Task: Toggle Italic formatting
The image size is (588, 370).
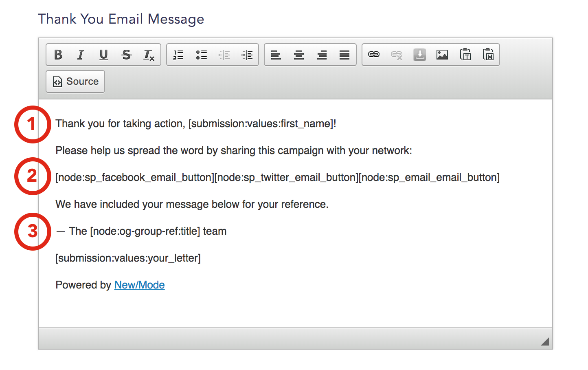Action: tap(81, 55)
